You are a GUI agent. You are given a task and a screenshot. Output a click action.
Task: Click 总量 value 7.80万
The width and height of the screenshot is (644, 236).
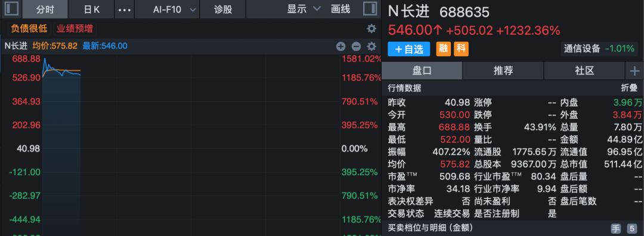627,127
